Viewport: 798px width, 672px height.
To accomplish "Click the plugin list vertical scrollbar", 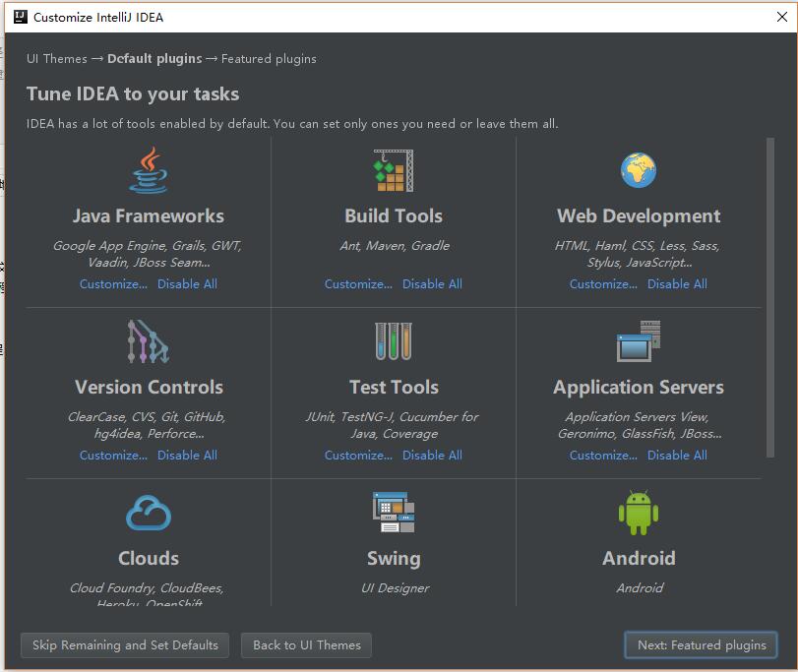I will (770, 297).
